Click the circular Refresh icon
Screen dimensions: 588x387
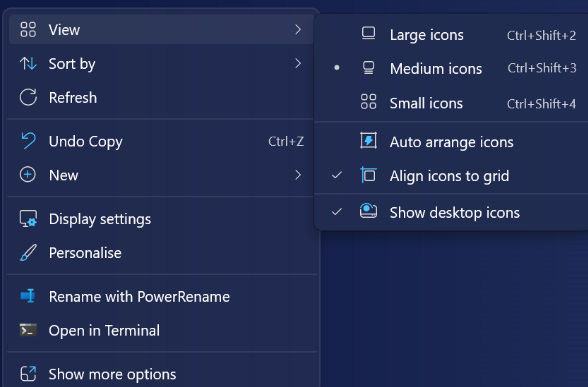[x=28, y=98]
